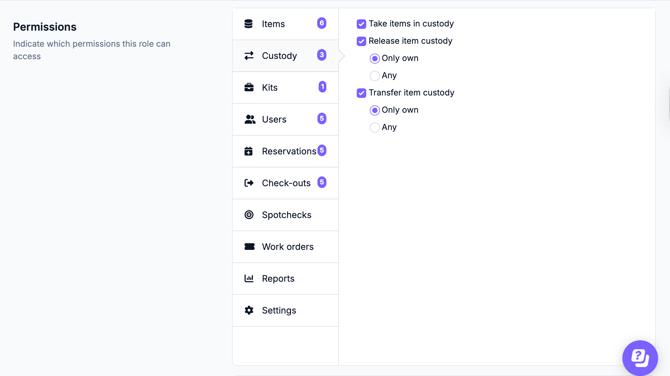This screenshot has height=376, width=670.
Task: Open the Custody permissions tab
Action: (285, 56)
